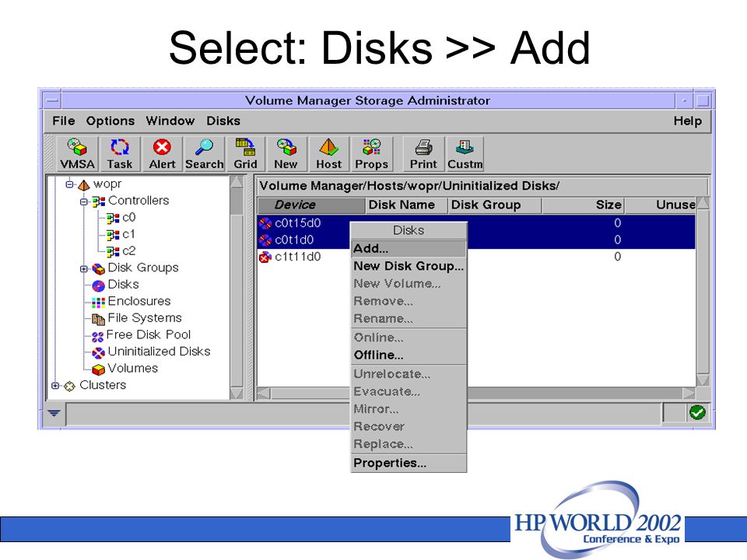Click the Disk Name column header
This screenshot has width=747, height=560.
[406, 205]
